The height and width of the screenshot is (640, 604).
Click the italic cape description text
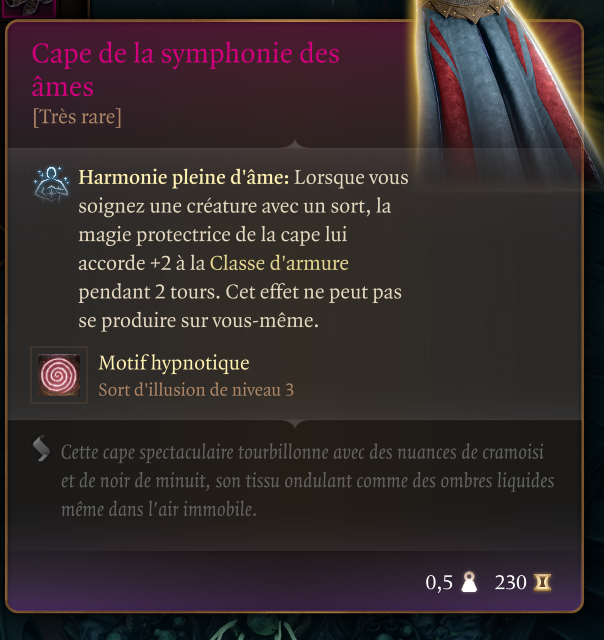click(307, 481)
